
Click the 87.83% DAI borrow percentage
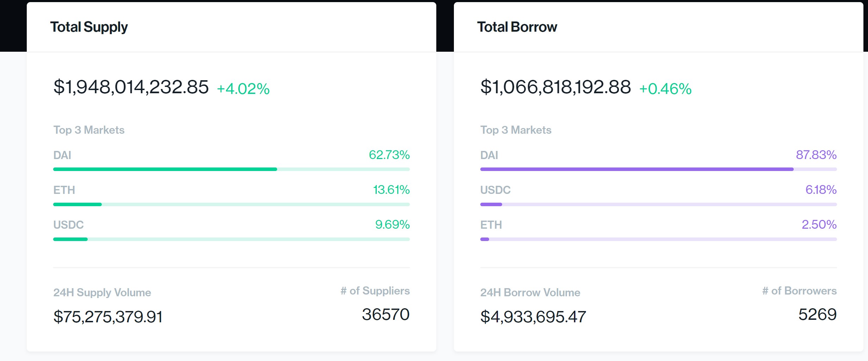coord(816,155)
